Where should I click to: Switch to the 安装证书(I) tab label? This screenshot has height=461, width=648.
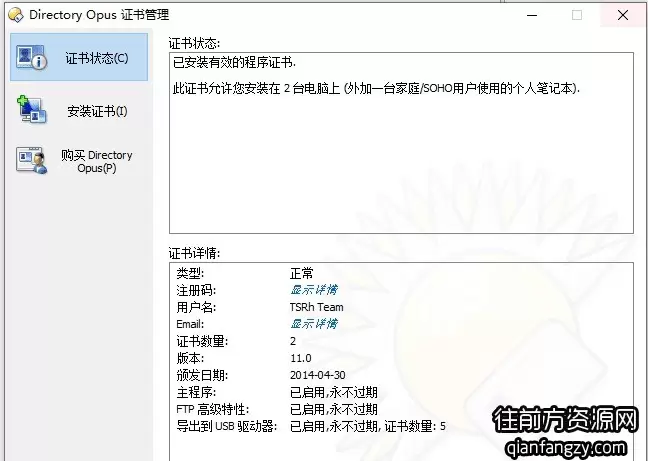(x=97, y=111)
